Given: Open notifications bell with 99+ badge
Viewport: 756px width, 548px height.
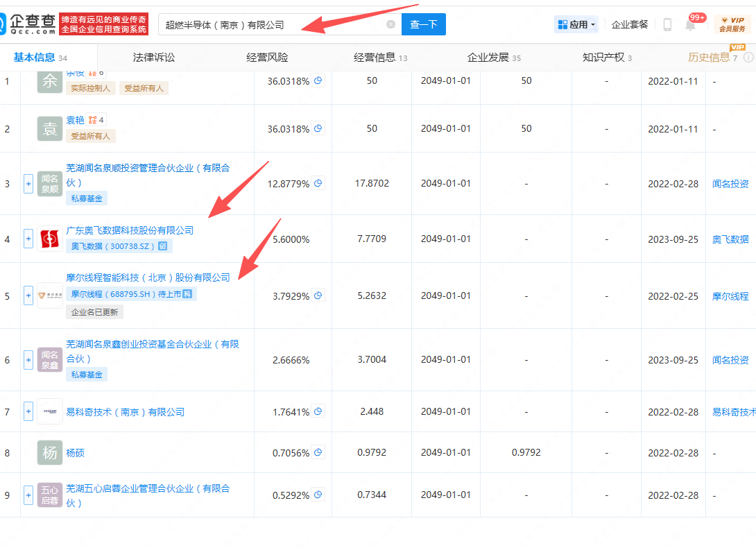Looking at the screenshot, I should pyautogui.click(x=690, y=24).
